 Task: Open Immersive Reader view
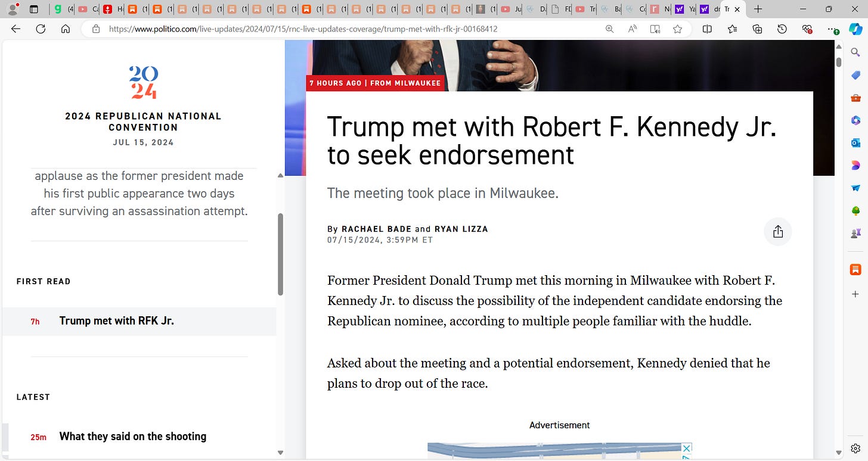click(x=655, y=29)
